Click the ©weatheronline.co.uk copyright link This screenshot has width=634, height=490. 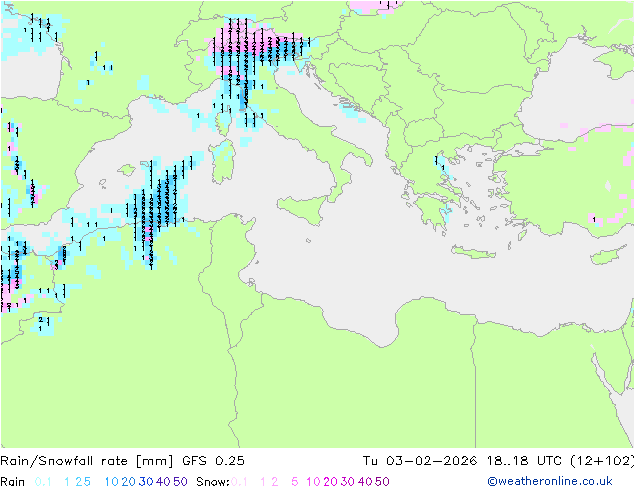point(550,481)
